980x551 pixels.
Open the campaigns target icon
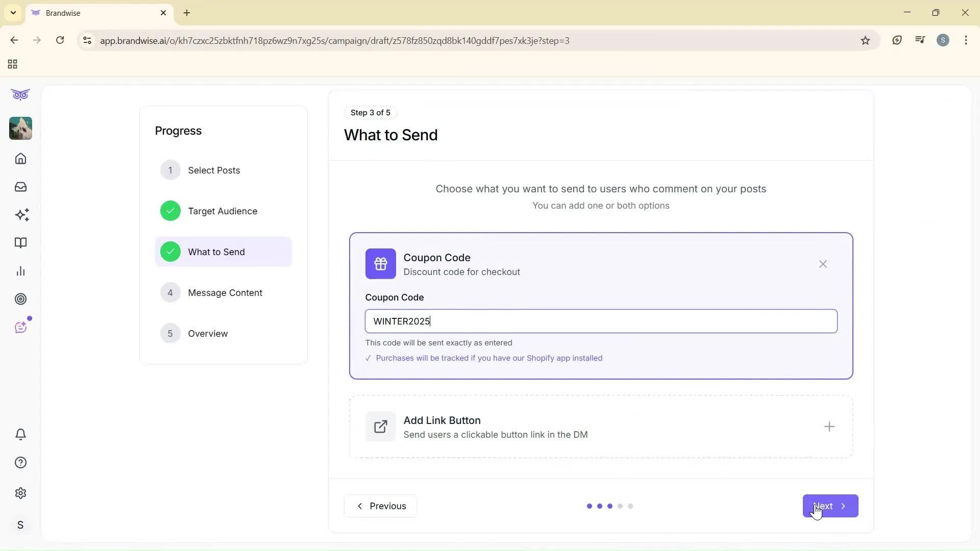[x=20, y=299]
